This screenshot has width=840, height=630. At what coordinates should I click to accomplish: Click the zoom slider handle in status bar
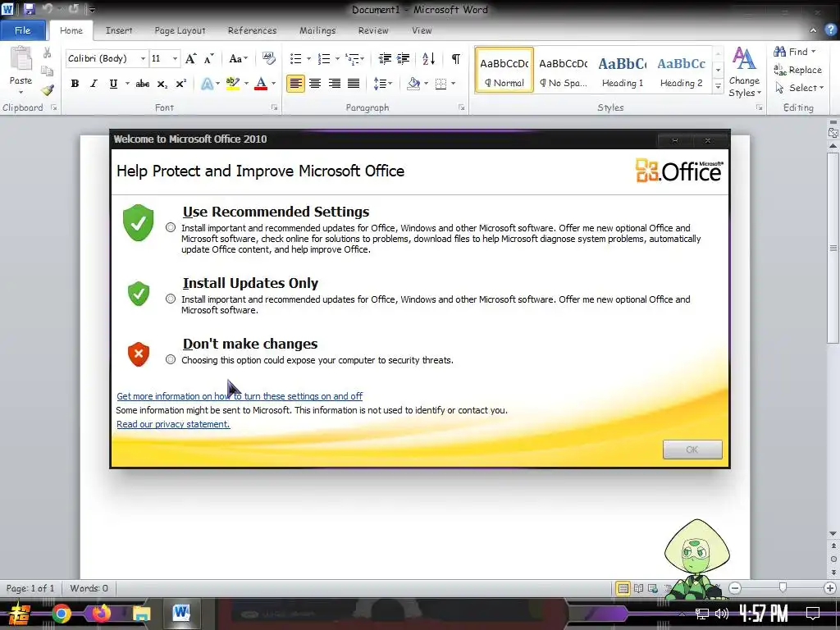(783, 588)
